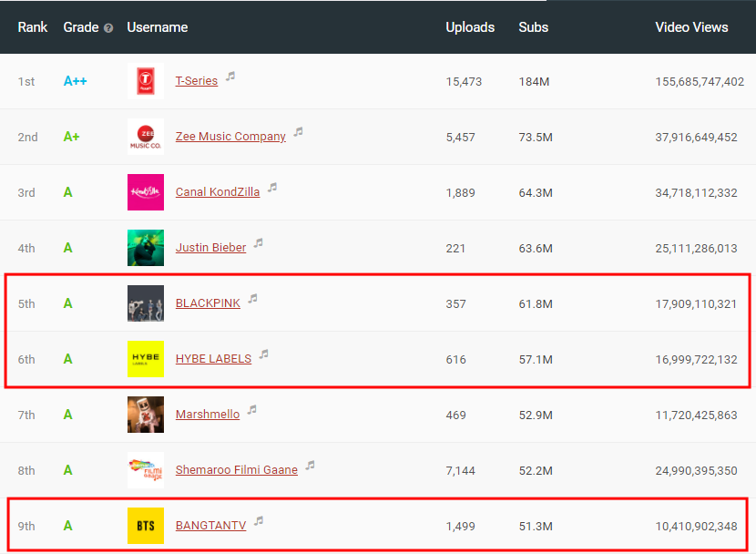Click the 5th rank cell
This screenshot has height=554, width=756.
(x=26, y=304)
